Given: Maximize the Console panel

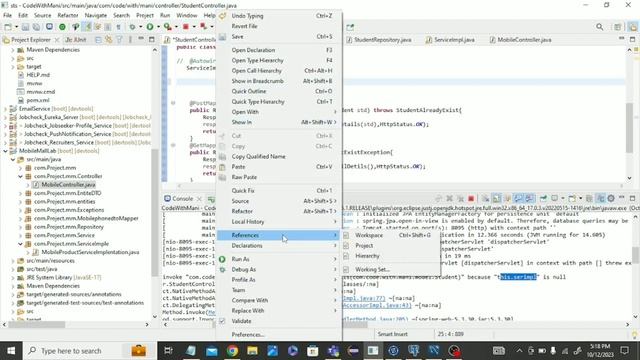Looking at the screenshot, I should [633, 198].
